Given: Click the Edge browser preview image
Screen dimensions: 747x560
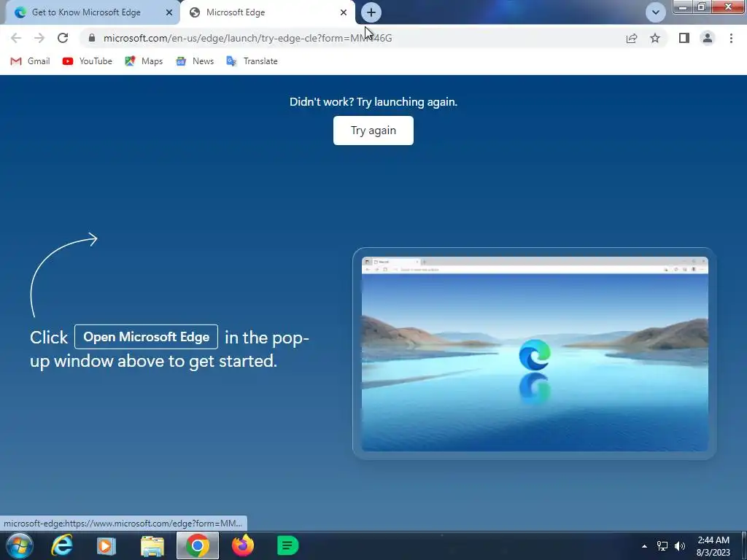Looking at the screenshot, I should click(535, 354).
